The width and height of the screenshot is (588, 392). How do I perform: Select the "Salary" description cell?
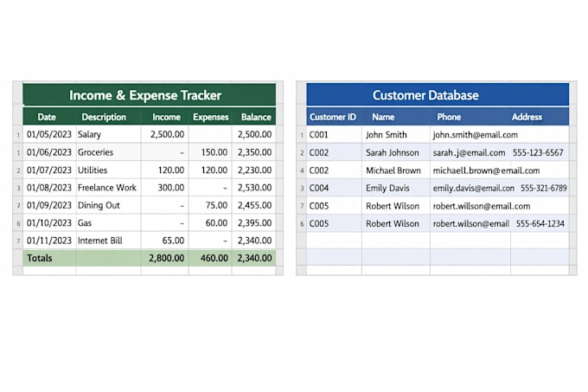pos(89,134)
